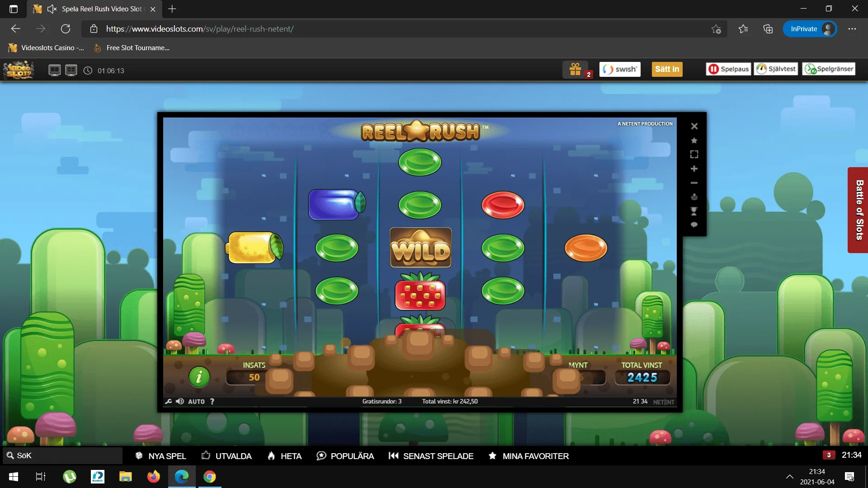The height and width of the screenshot is (488, 868).
Task: Open the HETA category
Action: 285,456
